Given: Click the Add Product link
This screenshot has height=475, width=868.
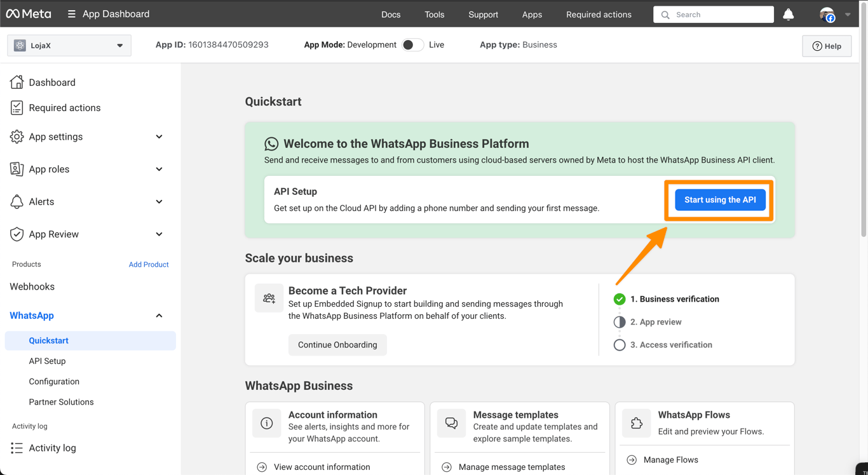Looking at the screenshot, I should (x=149, y=264).
